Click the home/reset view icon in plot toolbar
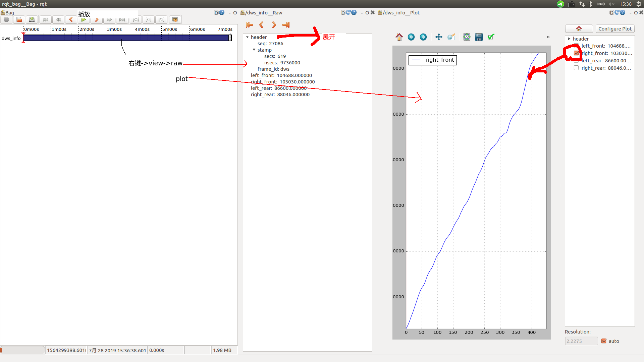The height and width of the screenshot is (362, 644). 398,37
